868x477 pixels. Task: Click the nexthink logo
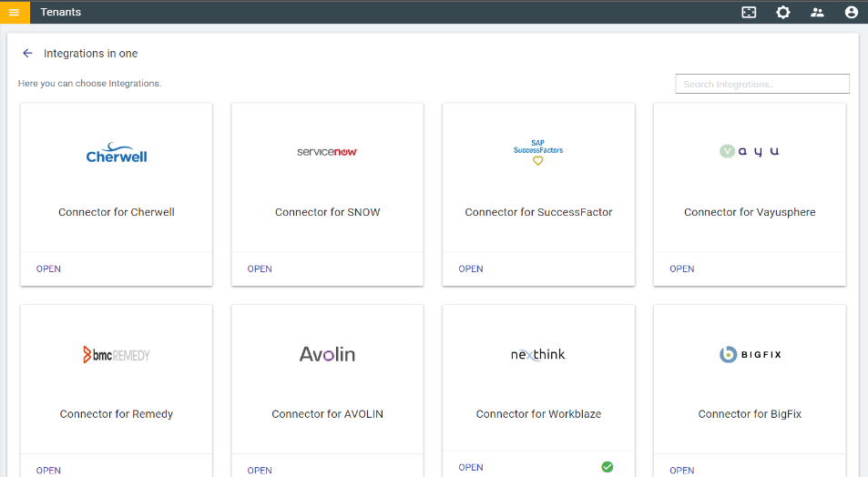pyautogui.click(x=538, y=354)
